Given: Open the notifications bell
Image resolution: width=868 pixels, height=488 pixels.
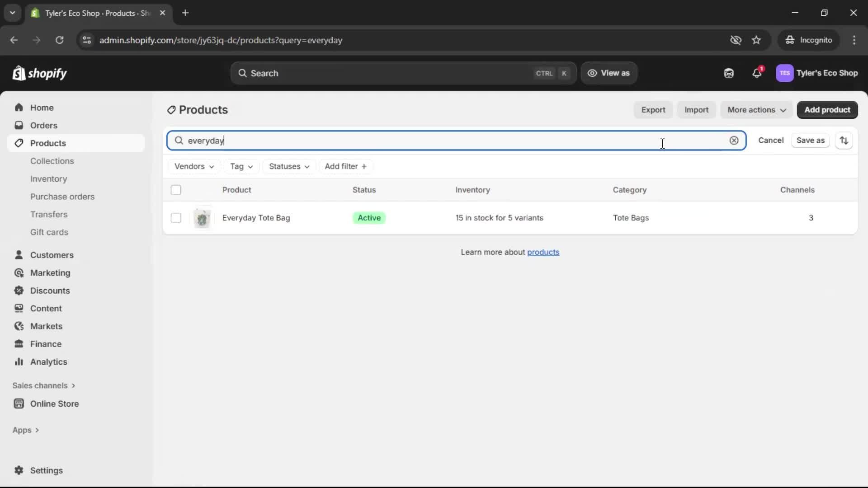Looking at the screenshot, I should [757, 73].
